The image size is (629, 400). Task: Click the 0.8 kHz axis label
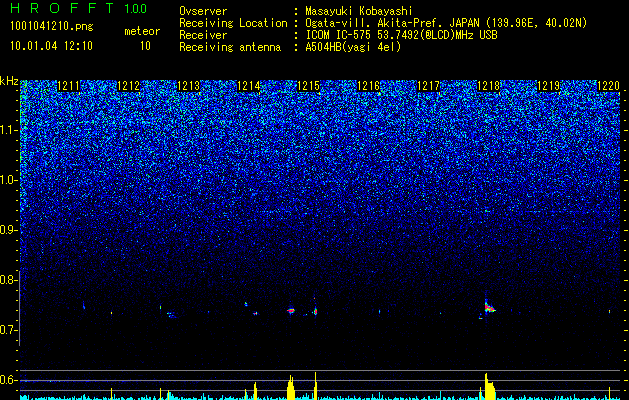tap(9, 280)
